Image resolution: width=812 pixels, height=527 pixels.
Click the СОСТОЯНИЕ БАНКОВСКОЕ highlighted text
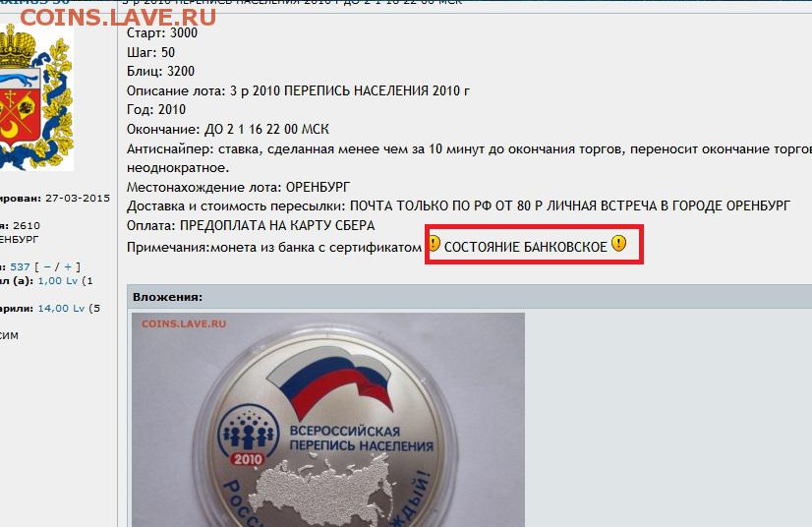[x=526, y=247]
